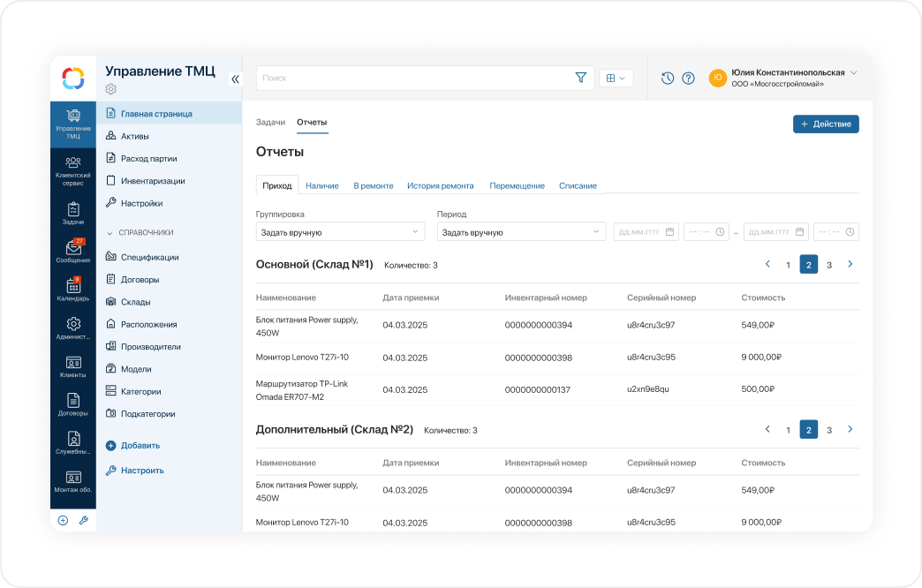Expand the Период dropdown

pos(521,232)
